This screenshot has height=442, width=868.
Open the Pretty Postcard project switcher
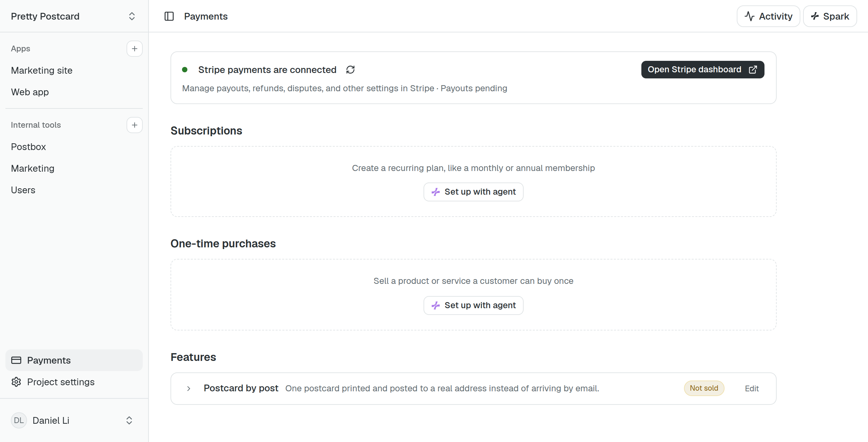pos(74,16)
